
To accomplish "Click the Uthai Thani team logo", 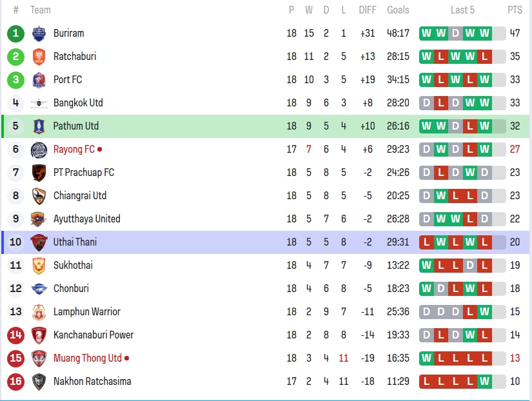I will [x=39, y=242].
